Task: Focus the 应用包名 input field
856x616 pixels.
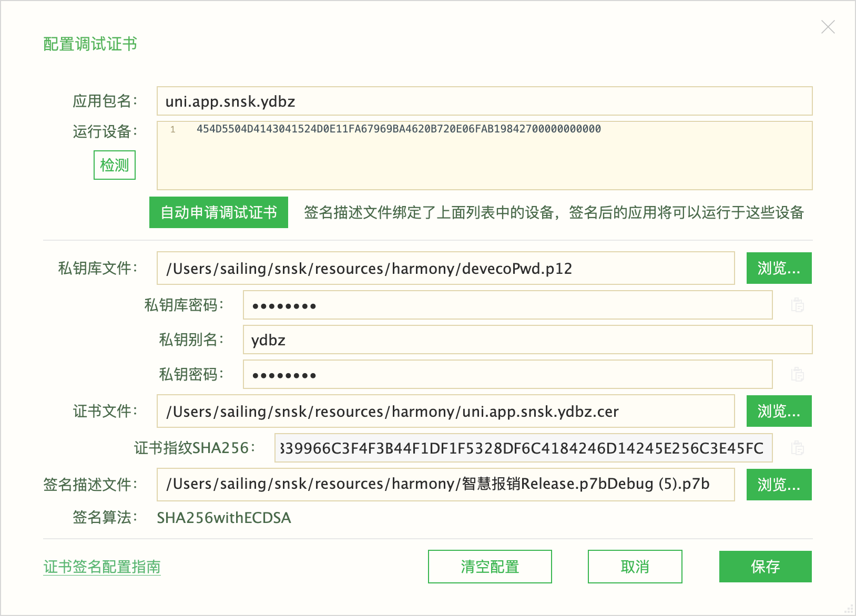Action: (484, 101)
